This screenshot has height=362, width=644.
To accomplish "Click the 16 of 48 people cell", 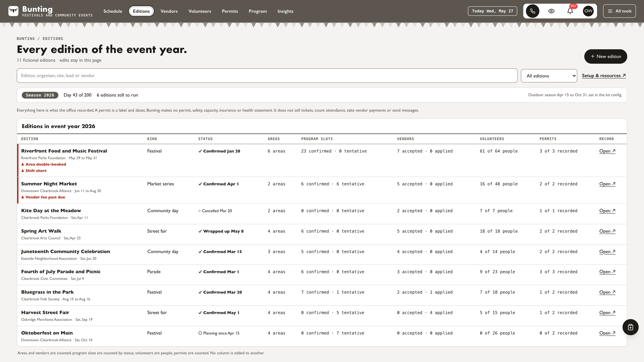I will 499,184.
